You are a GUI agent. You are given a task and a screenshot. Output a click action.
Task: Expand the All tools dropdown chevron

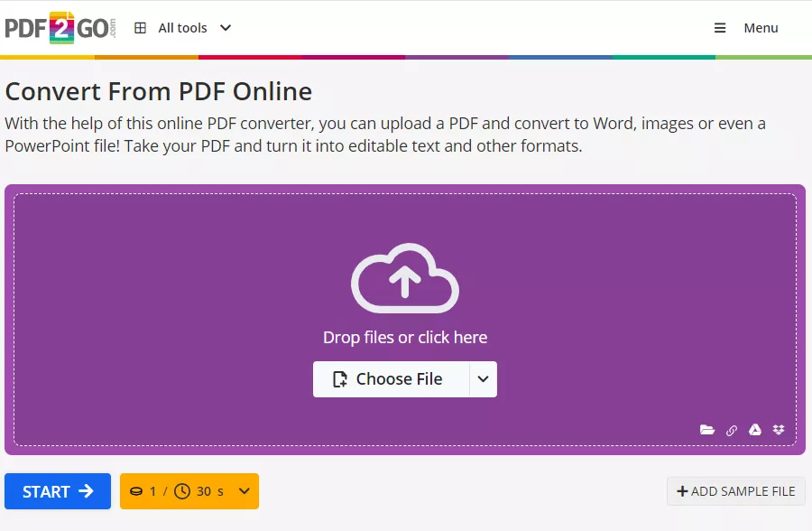226,28
